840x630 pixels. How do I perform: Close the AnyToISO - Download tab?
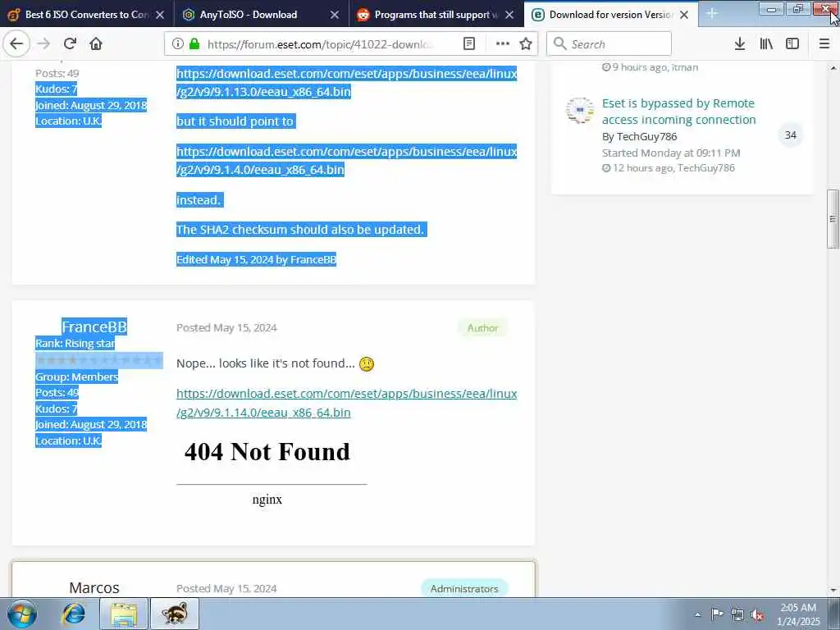click(335, 15)
